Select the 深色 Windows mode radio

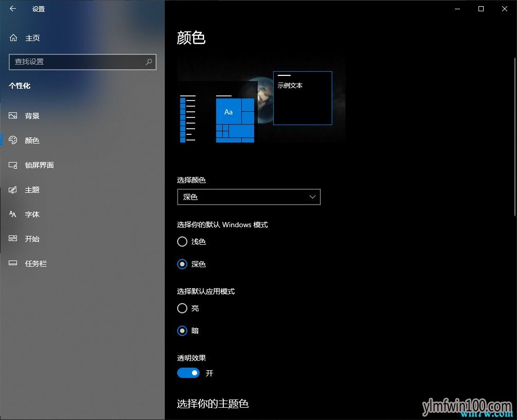point(182,264)
